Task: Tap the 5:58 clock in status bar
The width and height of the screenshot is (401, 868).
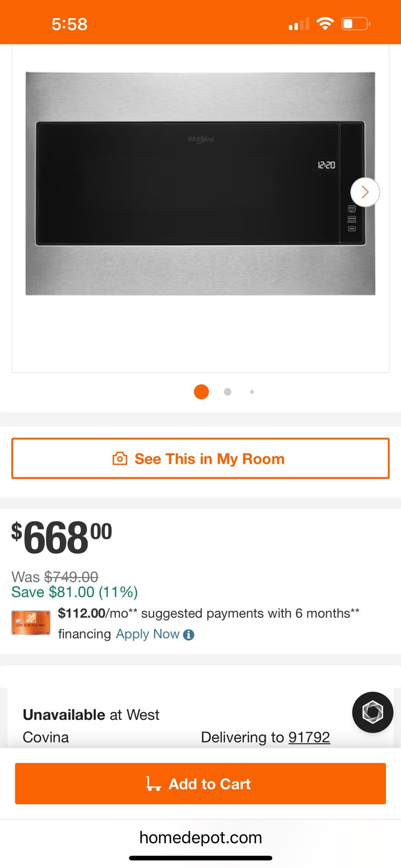Action: [69, 24]
